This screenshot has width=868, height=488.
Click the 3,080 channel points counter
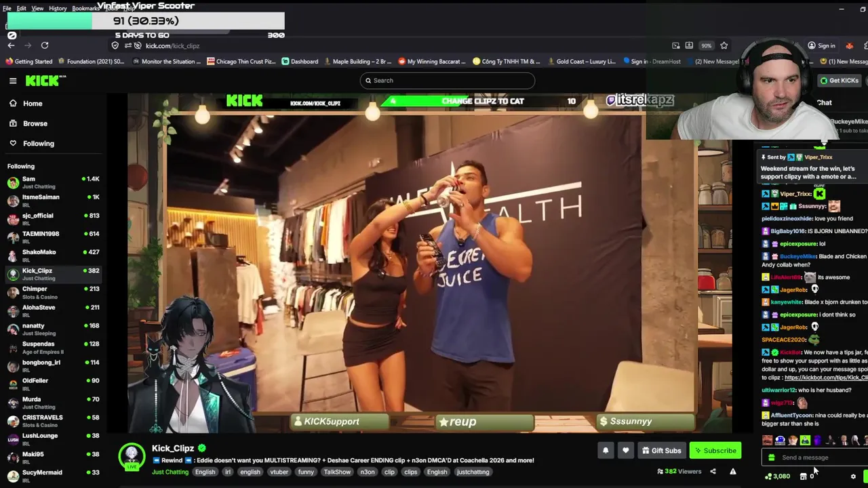(x=777, y=476)
